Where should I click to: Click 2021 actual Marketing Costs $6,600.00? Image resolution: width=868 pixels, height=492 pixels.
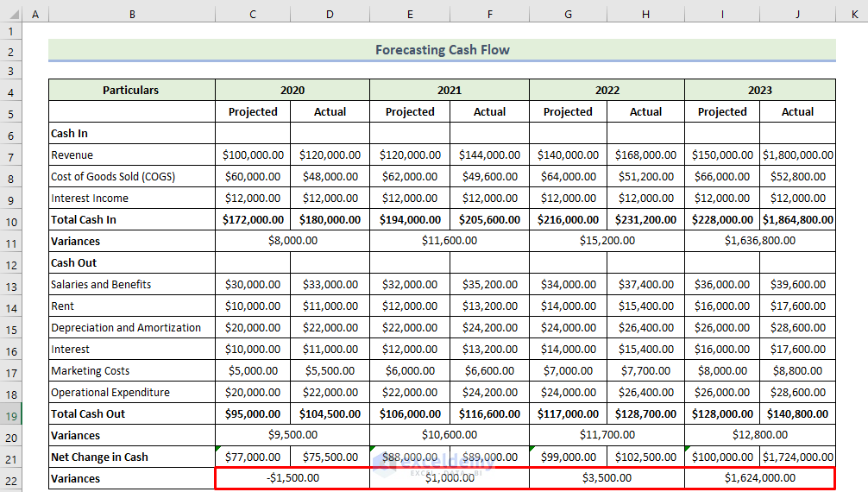(x=489, y=371)
